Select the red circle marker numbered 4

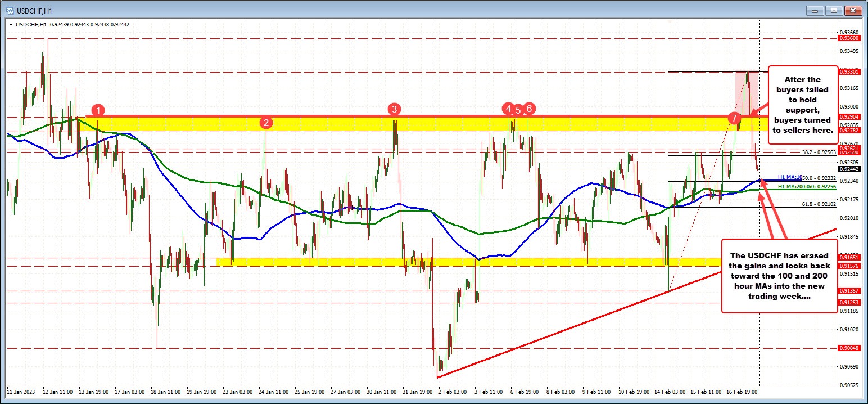coord(508,110)
